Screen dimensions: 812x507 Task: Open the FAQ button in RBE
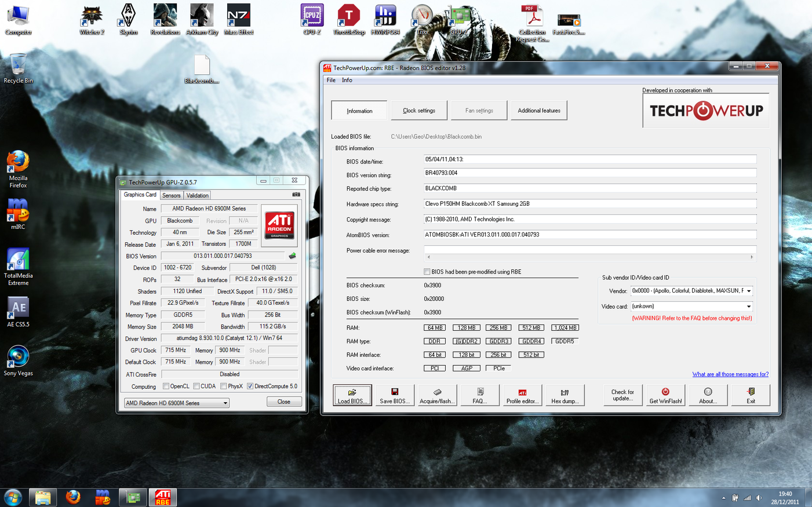click(x=479, y=395)
